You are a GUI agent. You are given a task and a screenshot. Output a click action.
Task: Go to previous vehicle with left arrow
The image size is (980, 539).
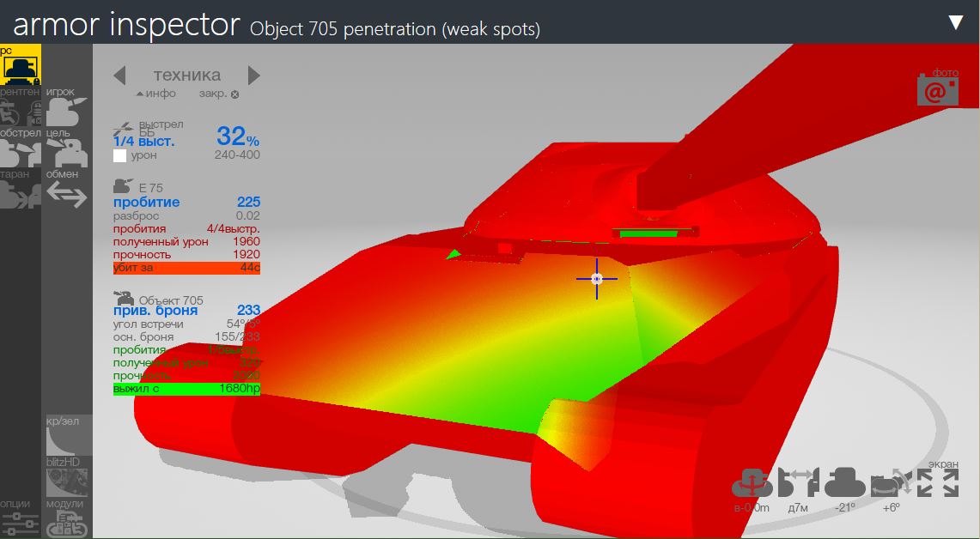coord(120,76)
